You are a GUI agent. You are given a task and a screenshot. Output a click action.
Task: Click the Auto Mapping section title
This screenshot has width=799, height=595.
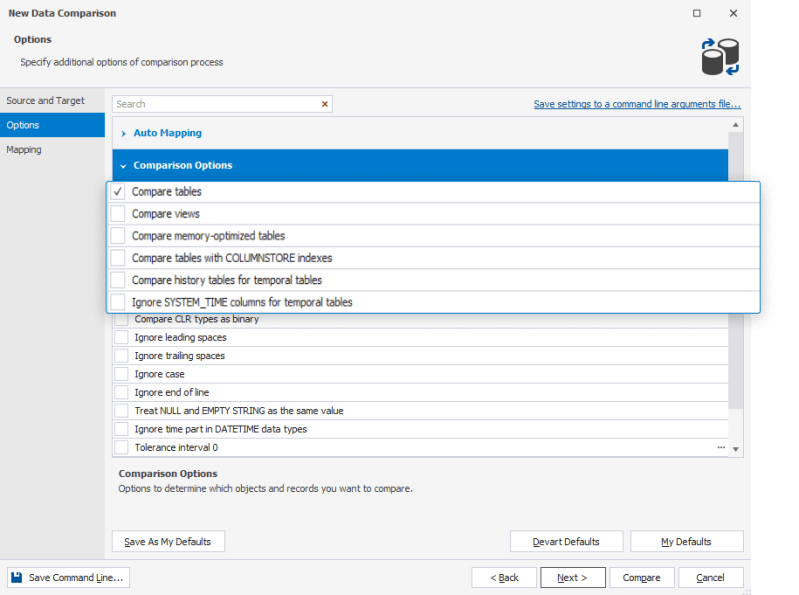[x=167, y=133]
